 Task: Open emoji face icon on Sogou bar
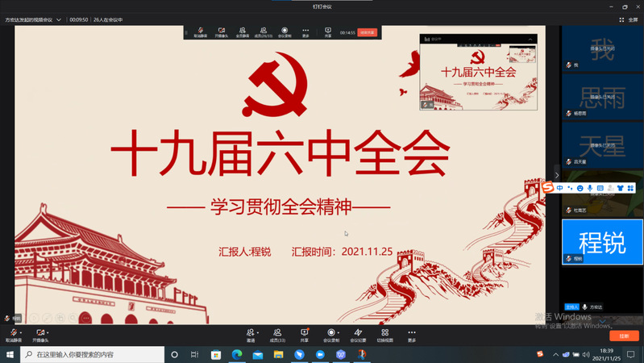[580, 188]
